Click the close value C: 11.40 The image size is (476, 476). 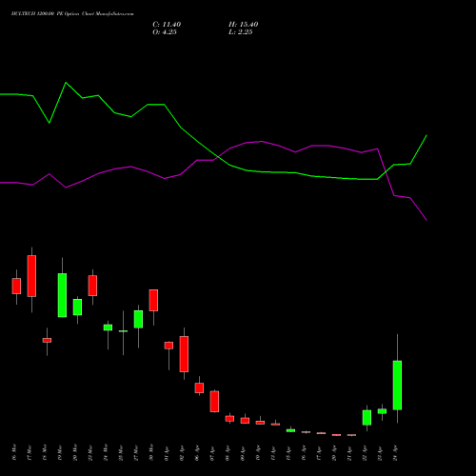pos(167,25)
